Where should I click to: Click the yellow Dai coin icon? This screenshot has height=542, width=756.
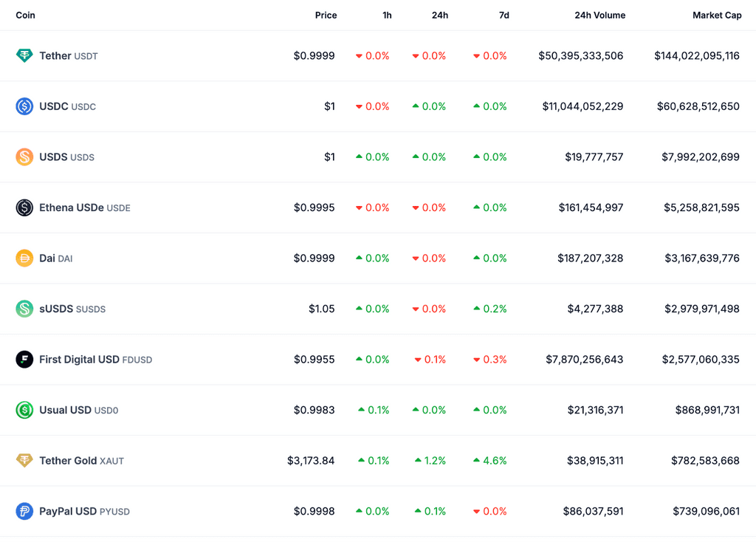pyautogui.click(x=24, y=258)
